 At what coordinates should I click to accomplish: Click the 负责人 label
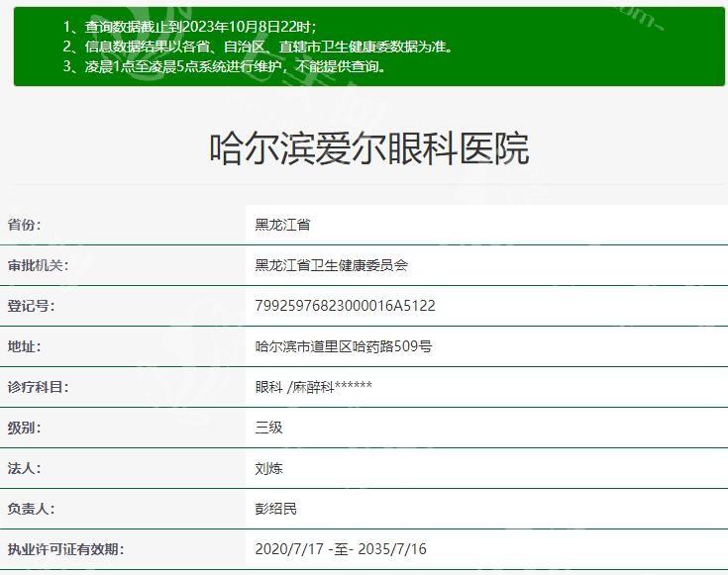[x=31, y=509]
